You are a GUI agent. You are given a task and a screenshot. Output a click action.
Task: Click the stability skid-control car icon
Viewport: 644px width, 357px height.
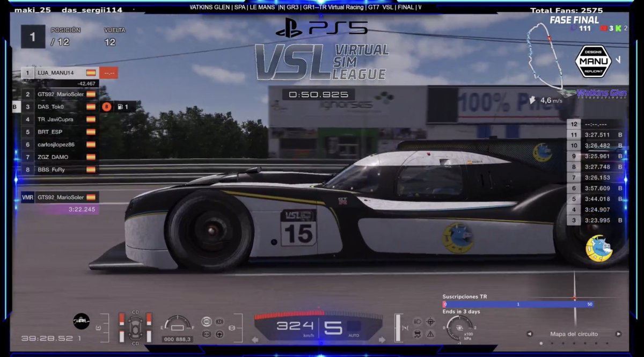pyautogui.click(x=418, y=334)
